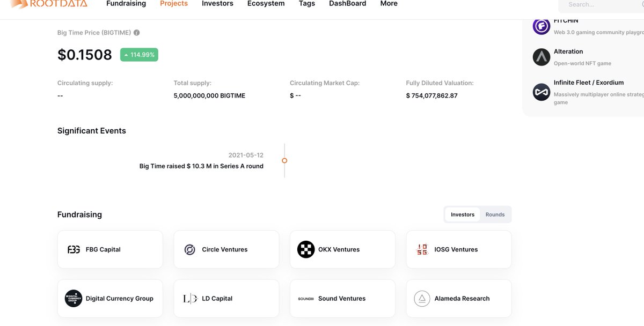Click the Significant Events heading

pos(92,131)
